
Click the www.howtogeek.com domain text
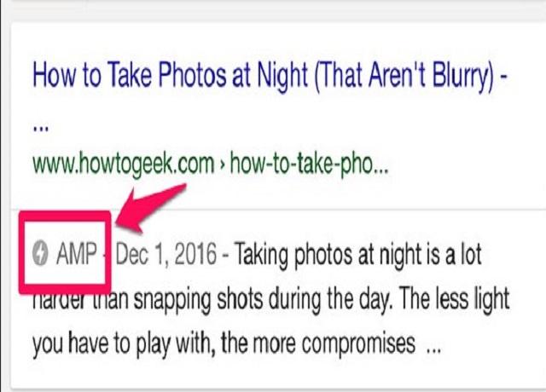[123, 164]
